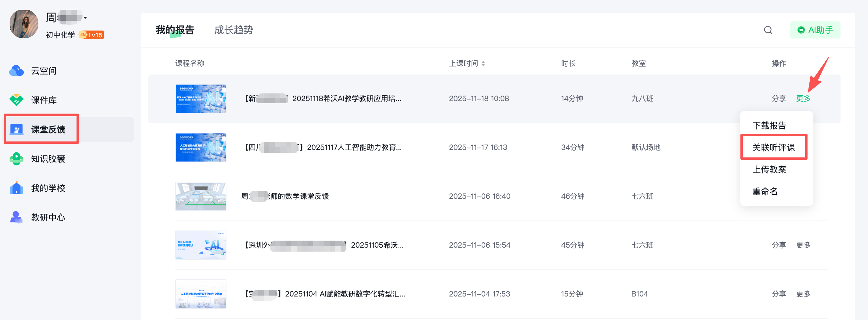The image size is (868, 320).
Task: Open the 教研中心 sidebar icon
Action: (16, 217)
